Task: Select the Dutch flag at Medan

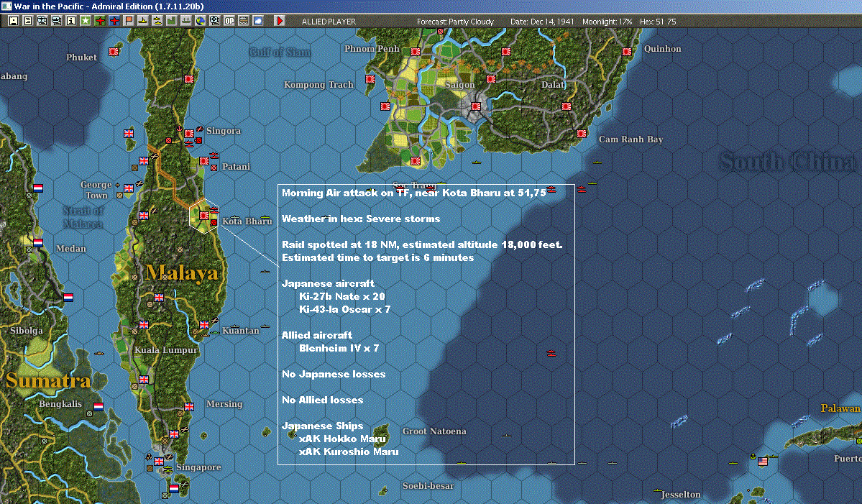Action: tap(38, 242)
